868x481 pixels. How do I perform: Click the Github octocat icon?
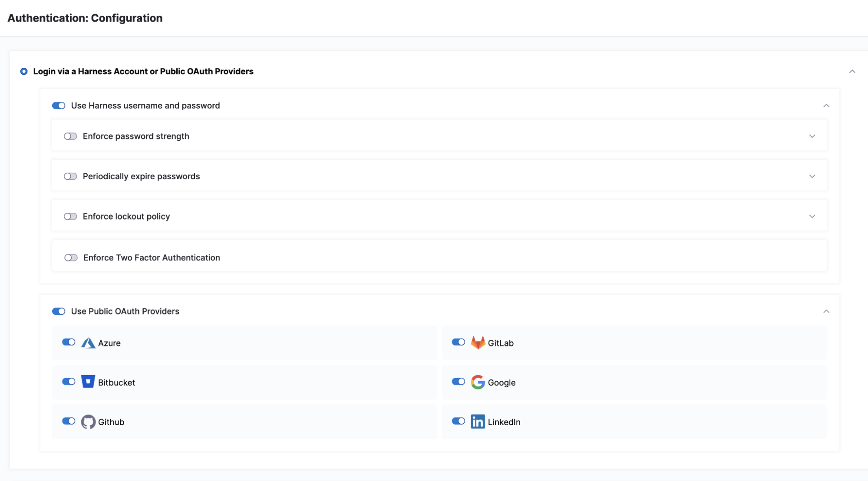[x=88, y=422]
